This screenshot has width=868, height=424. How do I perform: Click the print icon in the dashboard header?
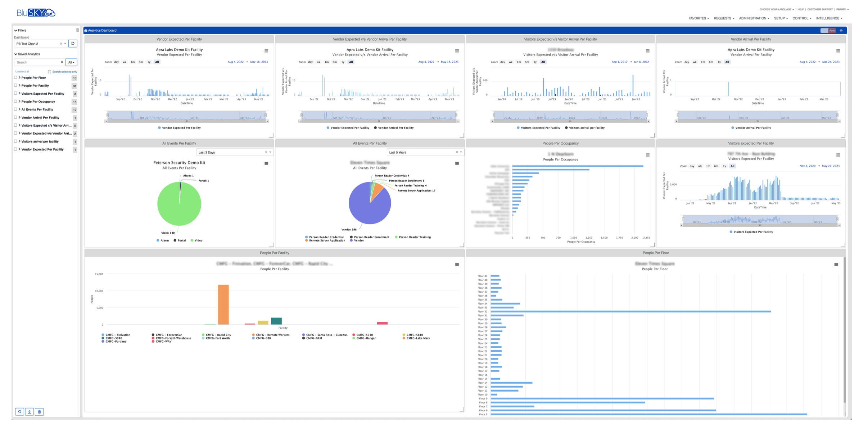pos(841,30)
